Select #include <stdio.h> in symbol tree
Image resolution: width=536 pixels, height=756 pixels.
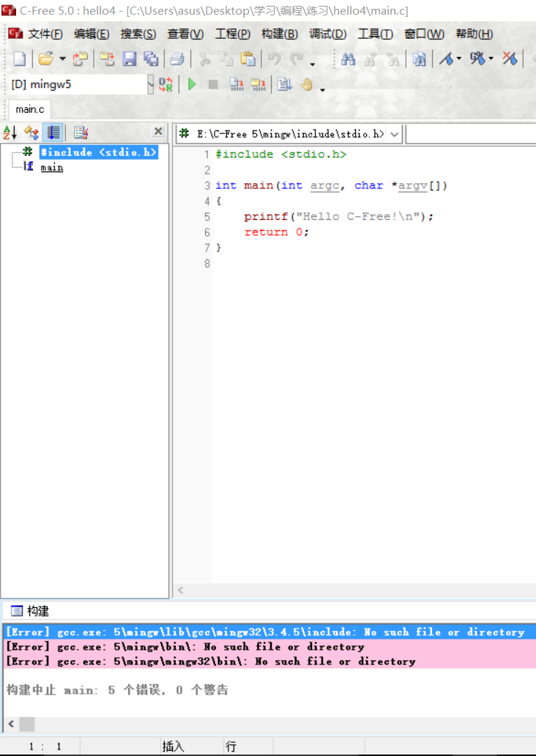click(x=98, y=152)
